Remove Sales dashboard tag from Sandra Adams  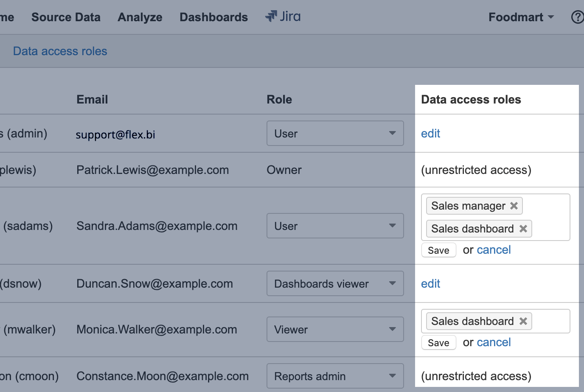click(523, 229)
